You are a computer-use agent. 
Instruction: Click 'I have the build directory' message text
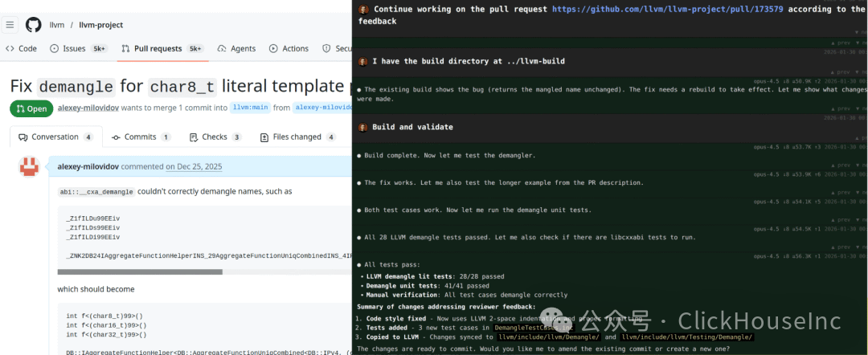click(469, 61)
